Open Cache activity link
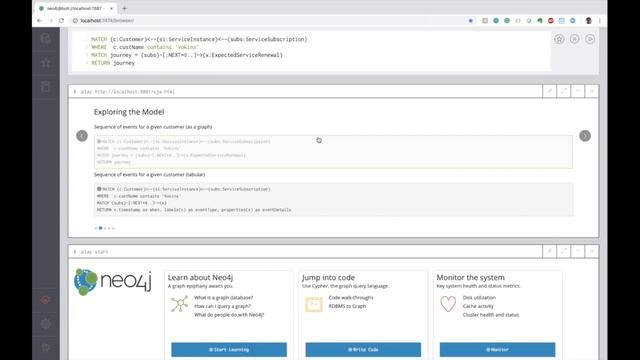 (478, 306)
